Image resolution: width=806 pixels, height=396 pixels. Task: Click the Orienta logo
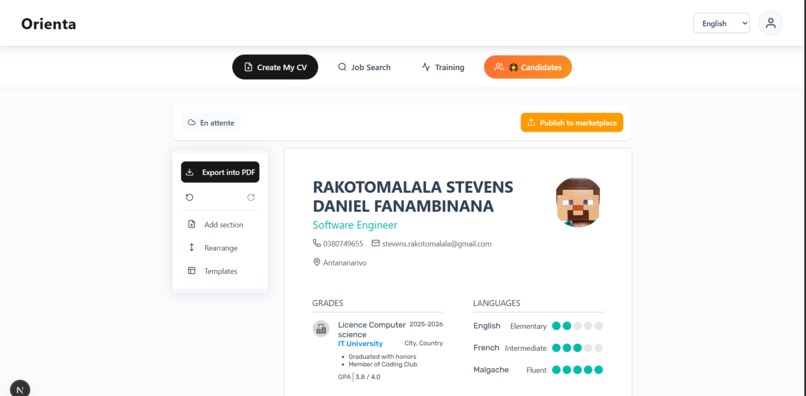48,24
